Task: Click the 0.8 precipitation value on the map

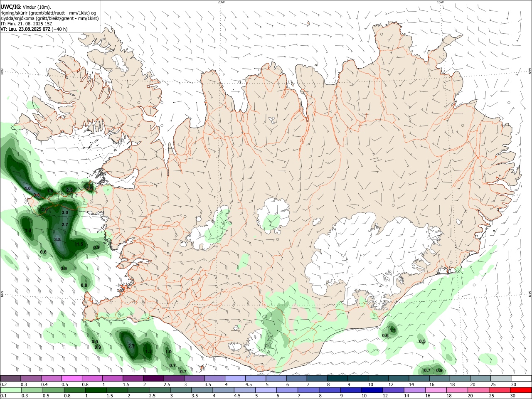Action: [x=84, y=285]
